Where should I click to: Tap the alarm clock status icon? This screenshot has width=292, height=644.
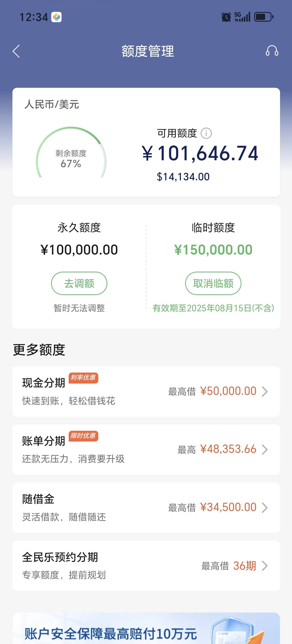point(226,17)
